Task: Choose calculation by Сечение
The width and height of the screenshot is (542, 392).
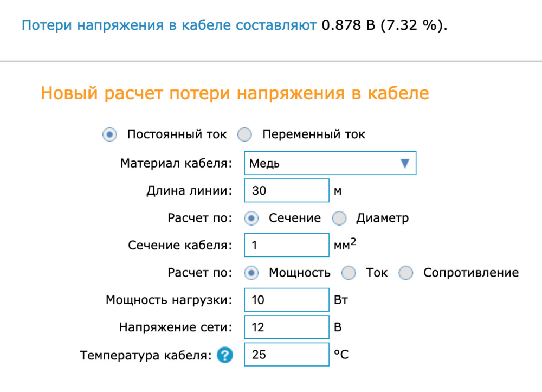Action: 251,218
